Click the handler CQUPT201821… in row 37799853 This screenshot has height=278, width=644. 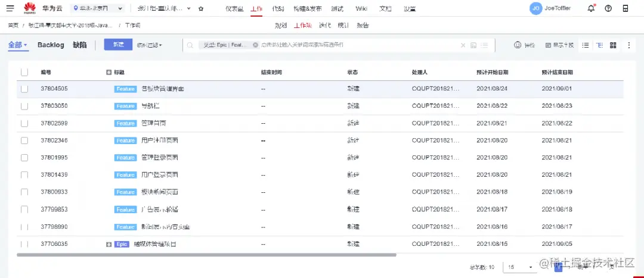click(436, 209)
